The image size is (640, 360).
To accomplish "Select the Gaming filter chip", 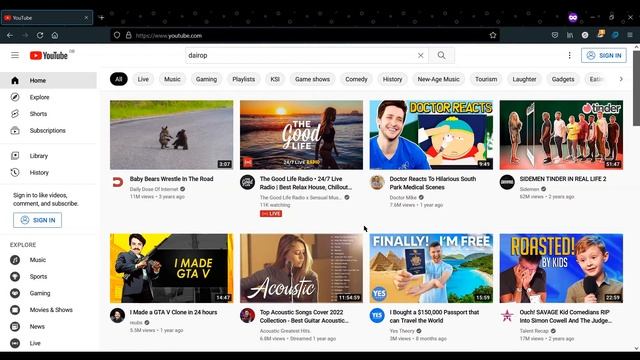I will pos(206,79).
